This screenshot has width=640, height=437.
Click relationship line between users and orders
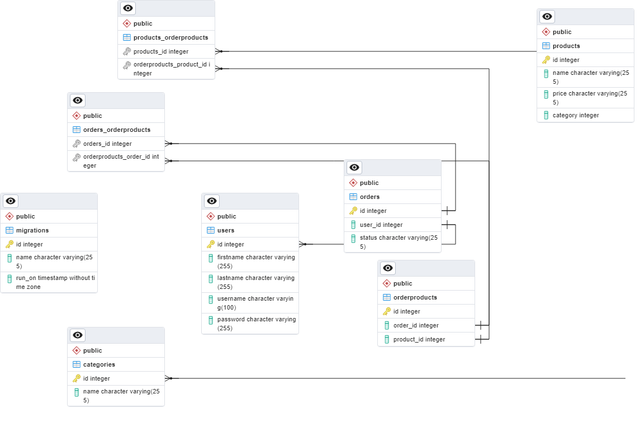click(x=322, y=244)
